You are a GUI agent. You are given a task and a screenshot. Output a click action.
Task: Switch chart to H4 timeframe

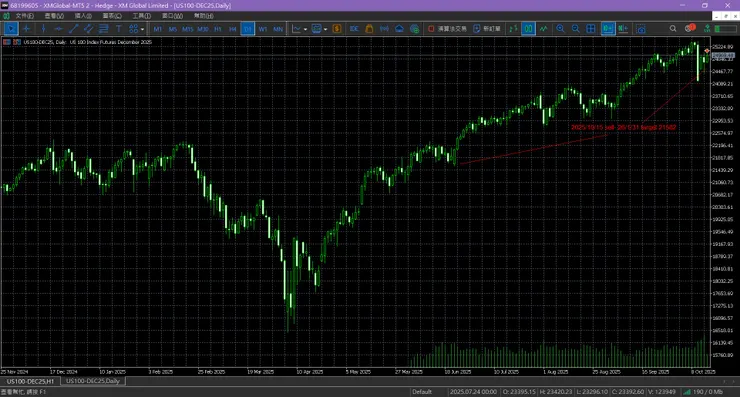(233, 29)
